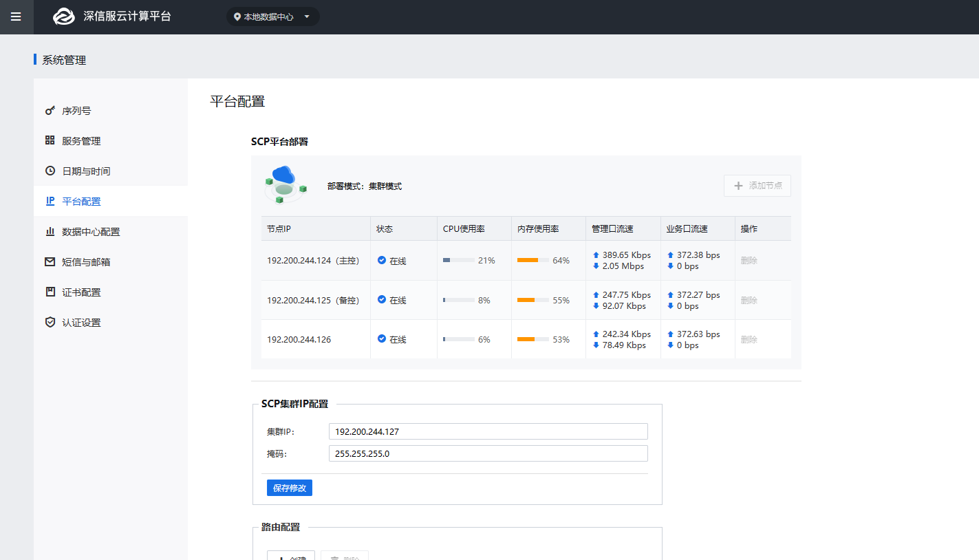Click the 添加节点 button
The height and width of the screenshot is (560, 979).
[757, 186]
